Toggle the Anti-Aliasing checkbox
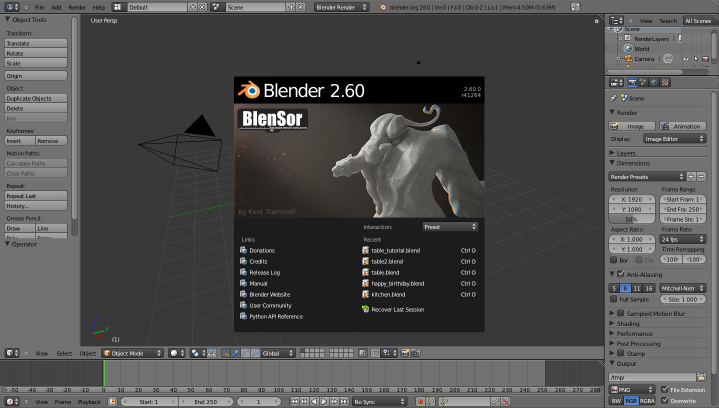 coord(621,274)
